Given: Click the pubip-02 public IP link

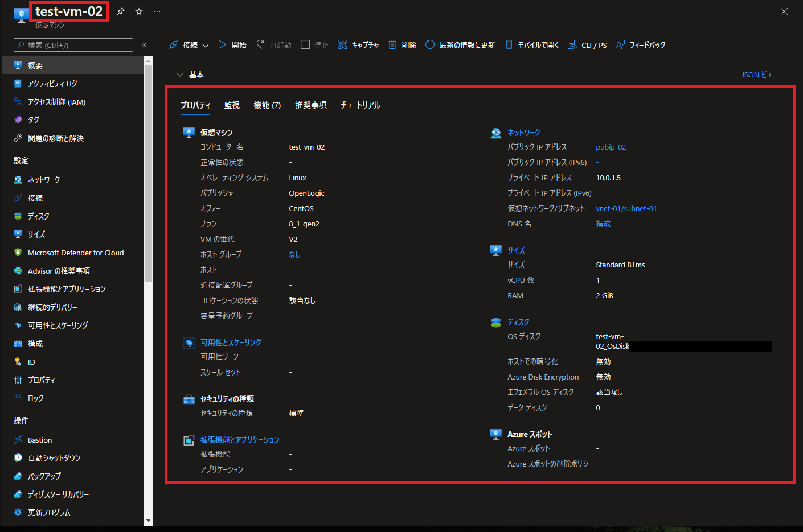Looking at the screenshot, I should tap(611, 147).
